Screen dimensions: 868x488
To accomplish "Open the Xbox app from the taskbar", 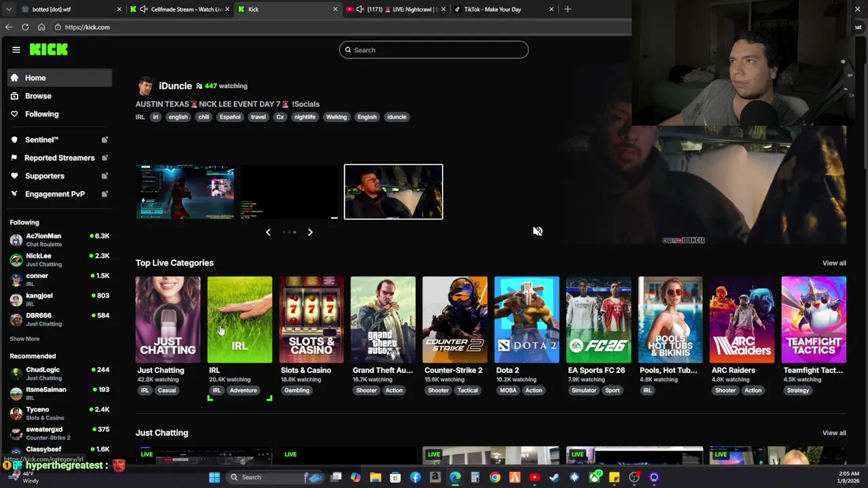I will 595,477.
